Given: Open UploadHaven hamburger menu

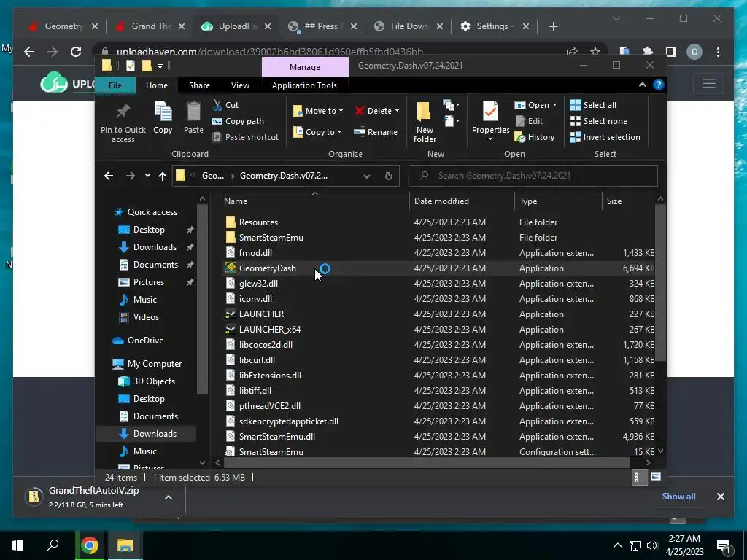Looking at the screenshot, I should [x=709, y=84].
